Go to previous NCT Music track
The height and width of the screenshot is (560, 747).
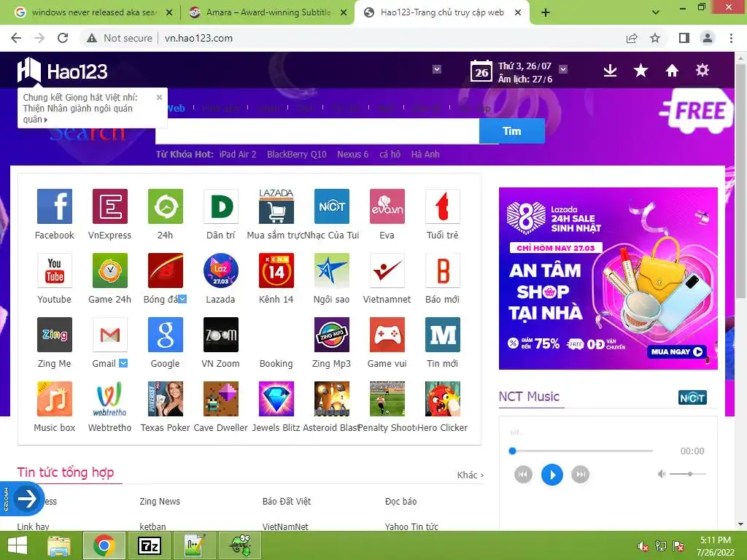pyautogui.click(x=523, y=474)
